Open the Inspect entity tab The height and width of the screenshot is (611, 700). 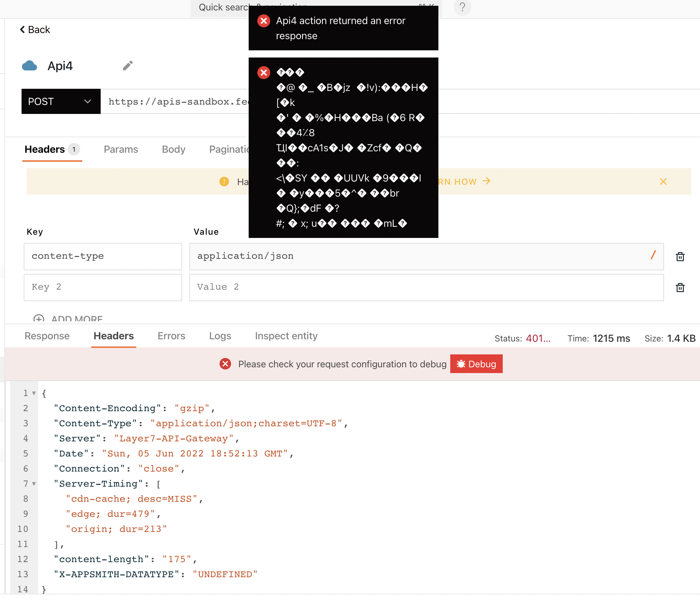click(x=286, y=336)
